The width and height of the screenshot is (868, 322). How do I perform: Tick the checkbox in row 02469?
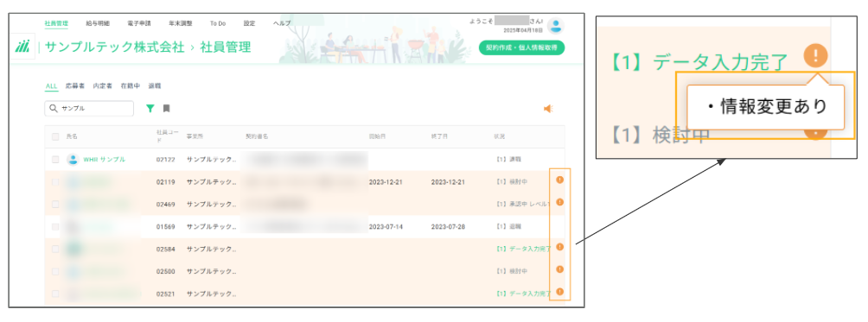click(x=55, y=205)
